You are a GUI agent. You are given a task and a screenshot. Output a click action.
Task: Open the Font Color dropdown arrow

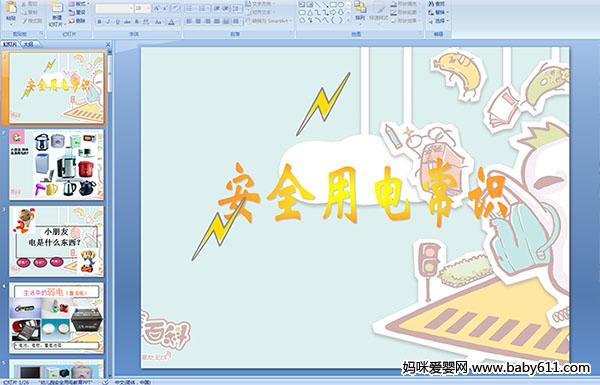point(177,22)
